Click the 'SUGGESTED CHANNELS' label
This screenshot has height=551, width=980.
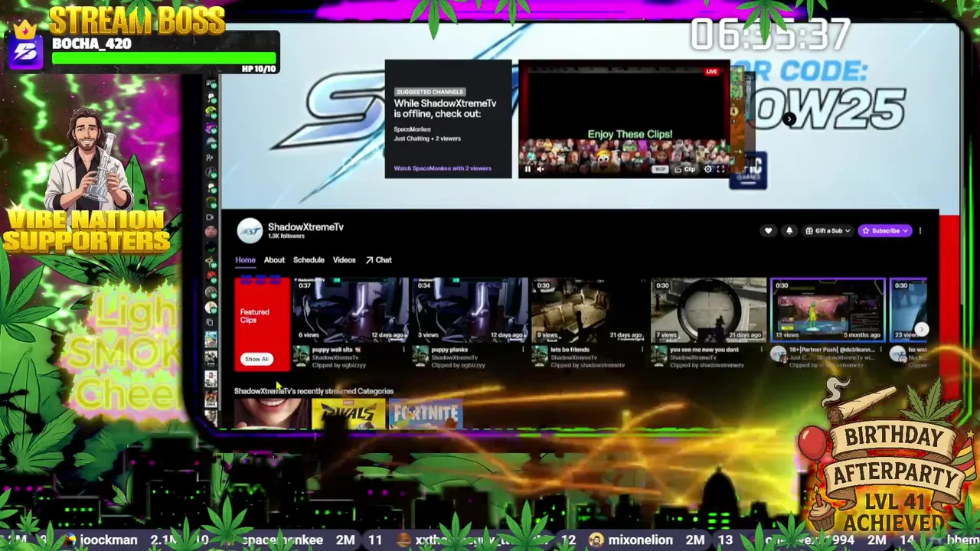tap(430, 92)
